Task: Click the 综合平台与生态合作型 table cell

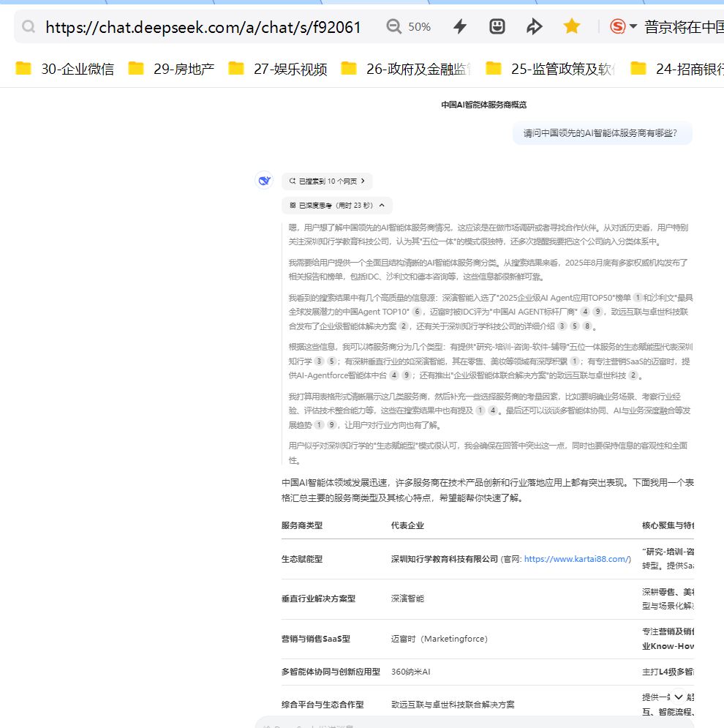Action: [323, 705]
